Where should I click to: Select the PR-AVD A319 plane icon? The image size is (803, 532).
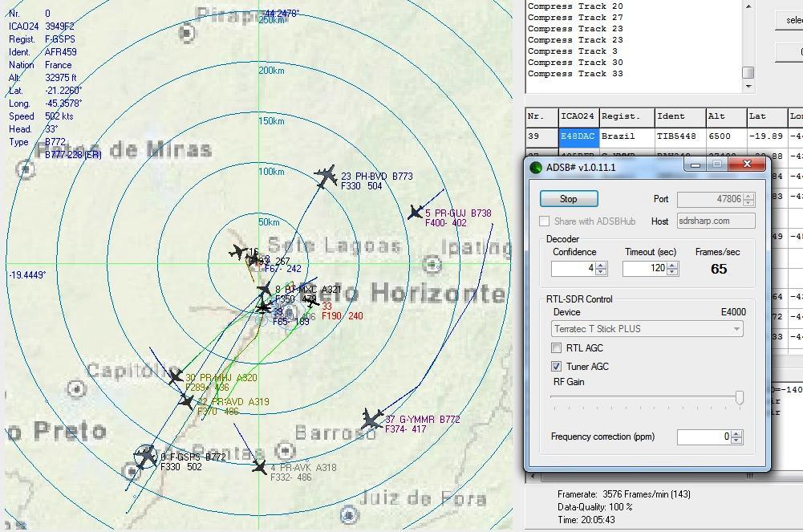point(187,401)
